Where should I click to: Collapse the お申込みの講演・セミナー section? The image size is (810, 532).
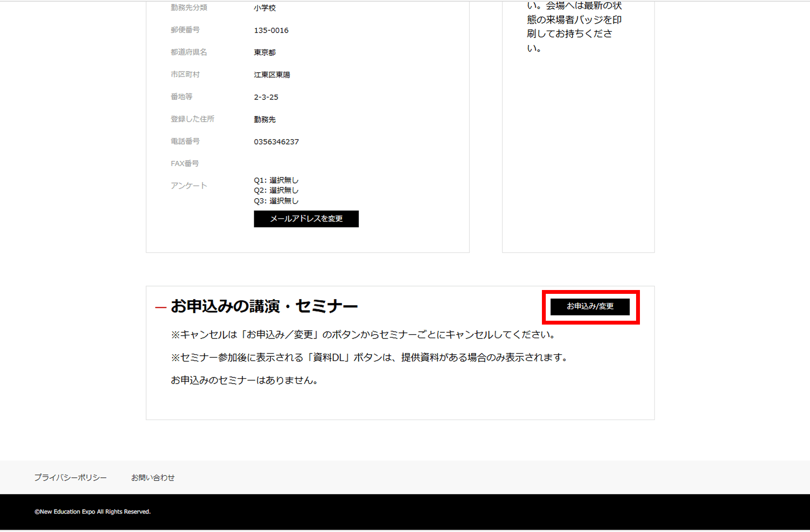click(x=160, y=305)
